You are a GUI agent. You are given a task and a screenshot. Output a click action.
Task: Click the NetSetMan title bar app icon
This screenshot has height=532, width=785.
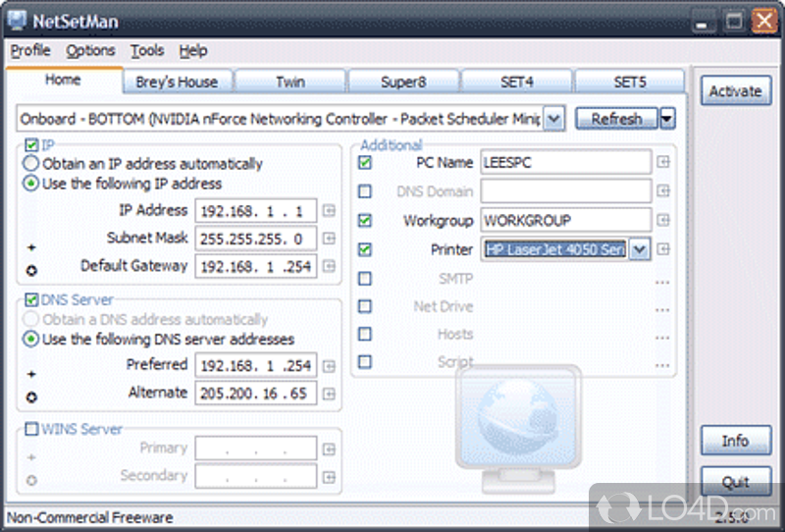[x=17, y=21]
